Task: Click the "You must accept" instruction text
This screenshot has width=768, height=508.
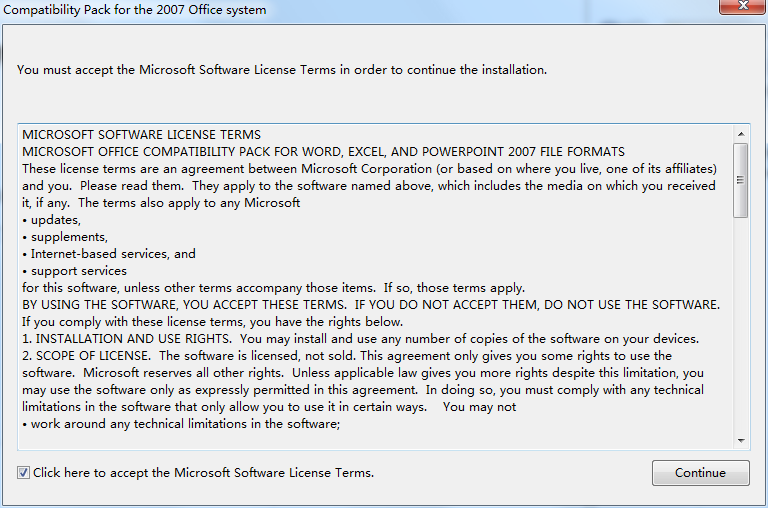Action: tap(282, 70)
